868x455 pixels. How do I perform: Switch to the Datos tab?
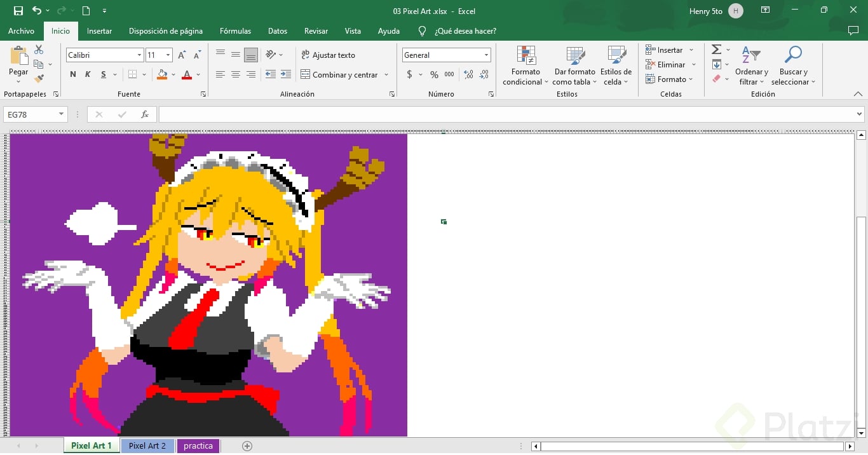pos(278,31)
